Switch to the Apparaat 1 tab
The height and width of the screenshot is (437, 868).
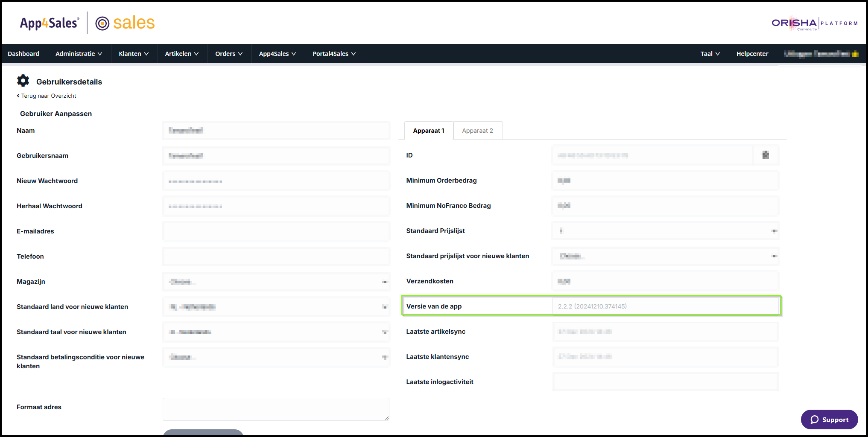coord(429,131)
